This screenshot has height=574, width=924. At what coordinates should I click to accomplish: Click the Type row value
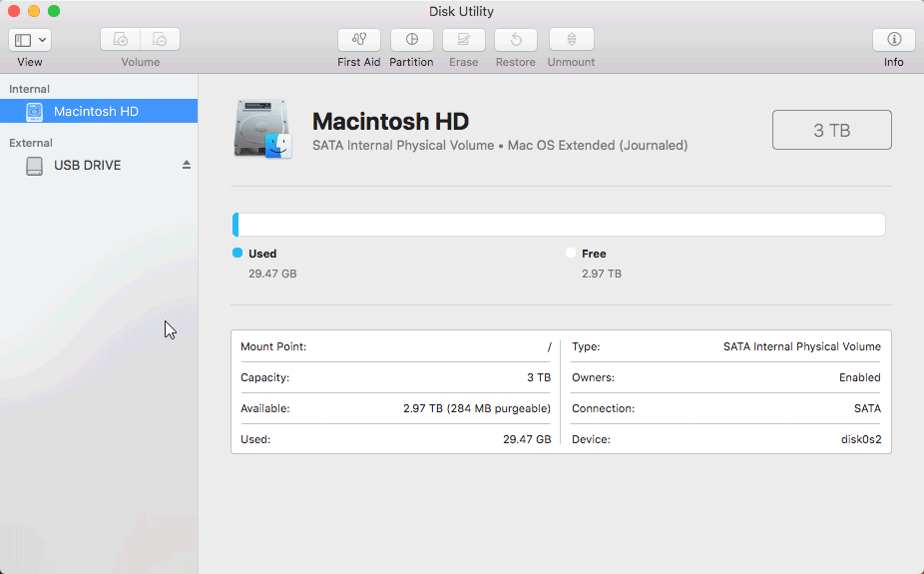pyautogui.click(x=802, y=346)
